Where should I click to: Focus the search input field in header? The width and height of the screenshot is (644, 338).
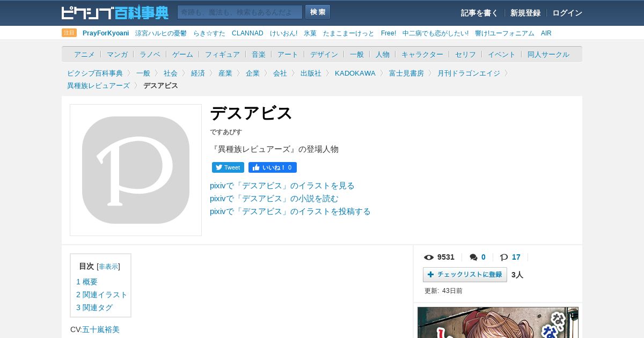tap(240, 12)
